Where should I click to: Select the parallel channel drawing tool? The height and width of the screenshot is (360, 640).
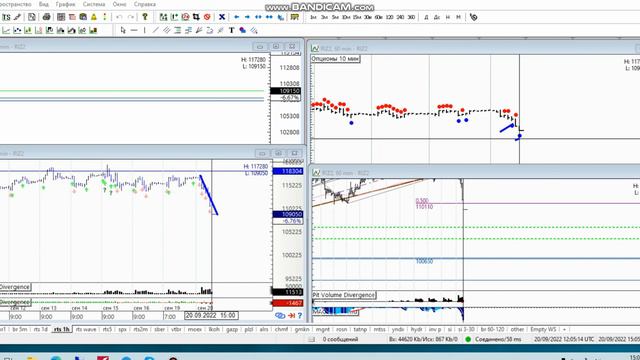[x=167, y=30]
